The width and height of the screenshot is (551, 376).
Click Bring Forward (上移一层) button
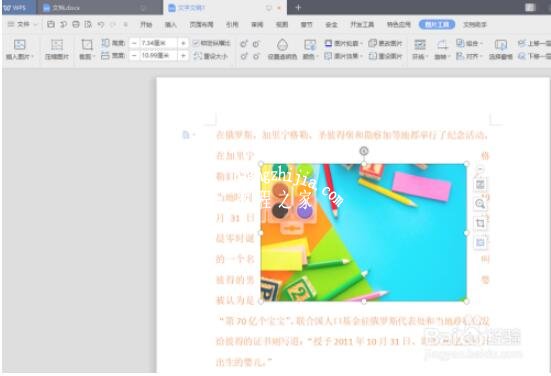534,43
